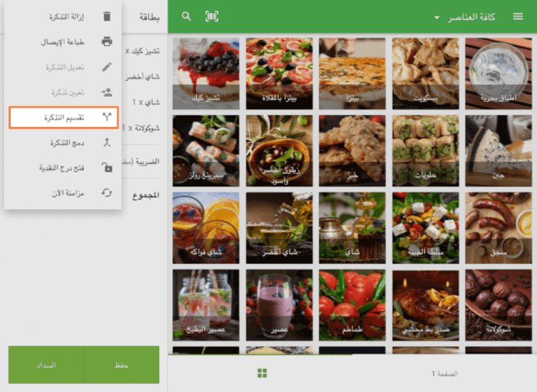Click the trash icon for إزالة التذكرة
The height and width of the screenshot is (392, 537).
tap(107, 16)
